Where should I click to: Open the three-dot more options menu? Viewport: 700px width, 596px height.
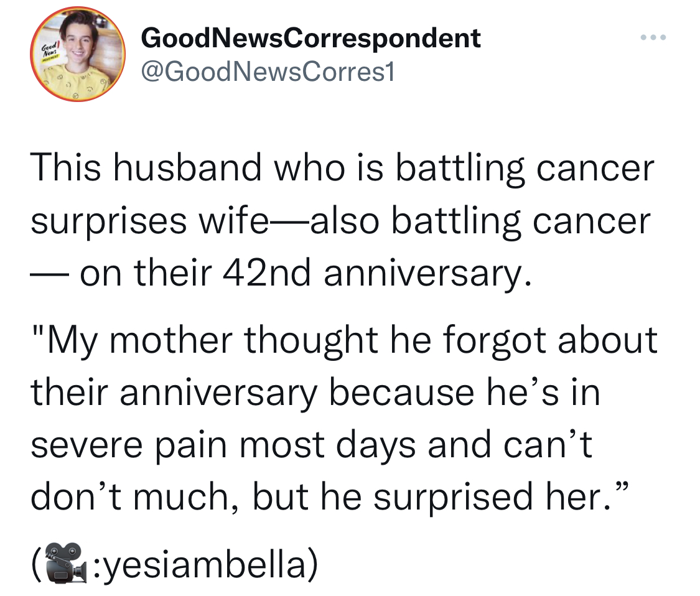pyautogui.click(x=653, y=37)
